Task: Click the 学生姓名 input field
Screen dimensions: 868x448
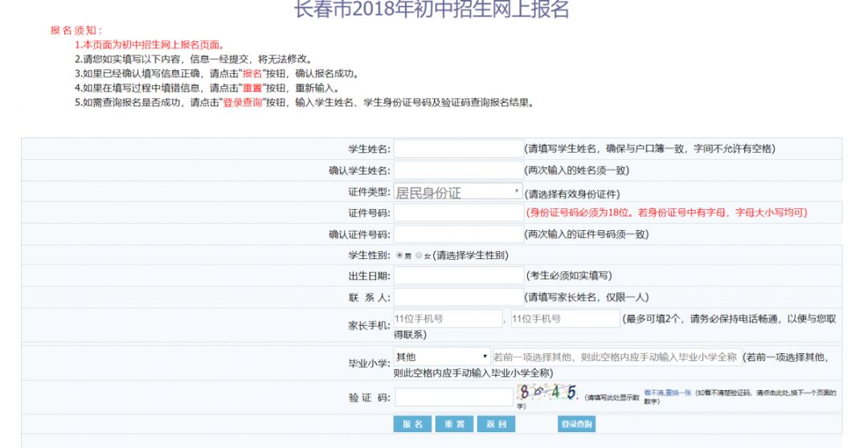Action: pos(458,149)
